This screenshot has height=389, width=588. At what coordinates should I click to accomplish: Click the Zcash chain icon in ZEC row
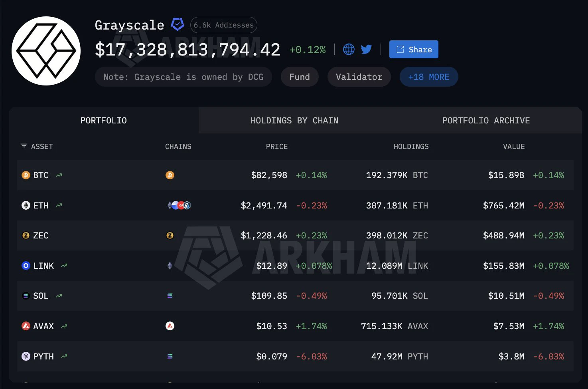(170, 236)
